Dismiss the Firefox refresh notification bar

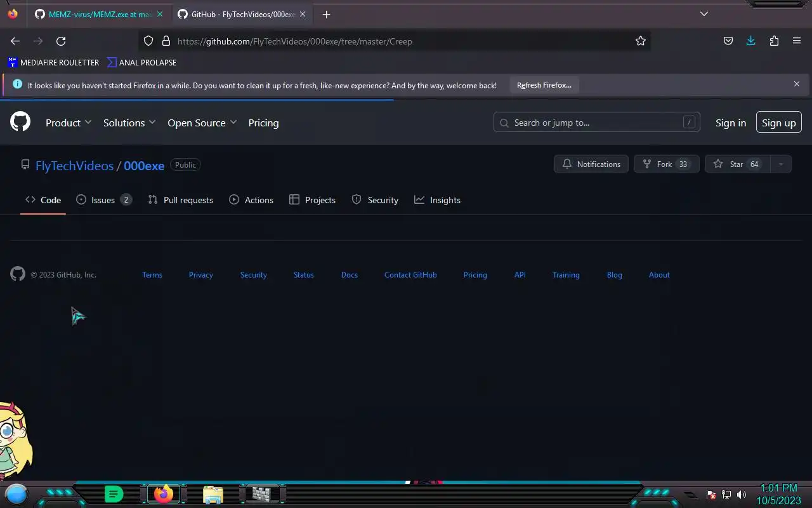pyautogui.click(x=797, y=84)
